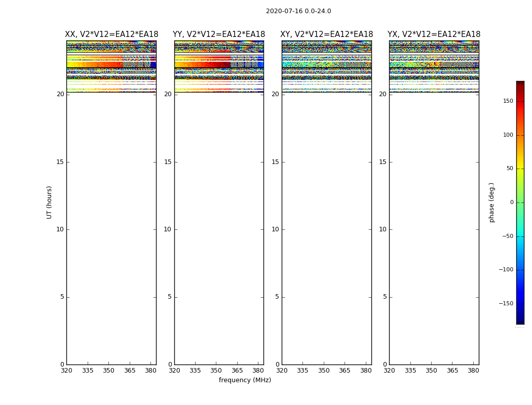This screenshot has height=405, width=532.
Task: Click the '320' frequency tick under the XY panel
Action: click(x=282, y=371)
